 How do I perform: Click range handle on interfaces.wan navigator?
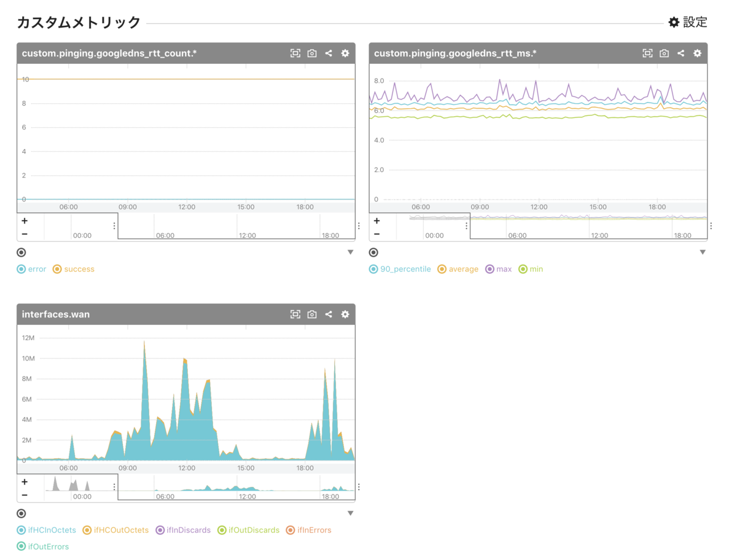point(114,487)
